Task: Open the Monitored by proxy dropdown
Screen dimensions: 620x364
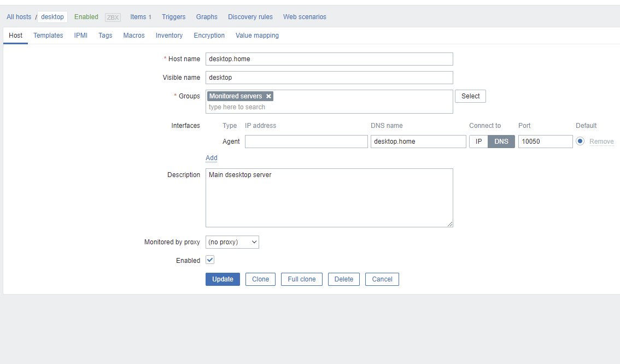Action: click(232, 242)
